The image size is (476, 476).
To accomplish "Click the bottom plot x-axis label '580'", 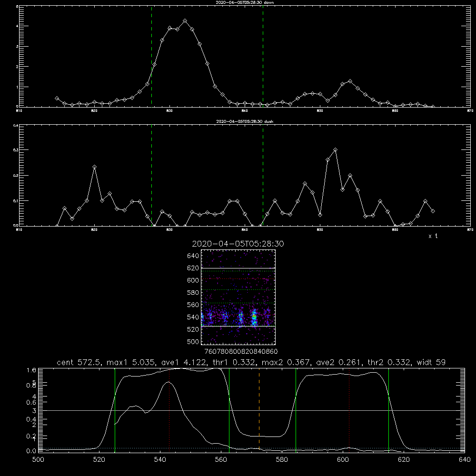I will click(282, 460).
